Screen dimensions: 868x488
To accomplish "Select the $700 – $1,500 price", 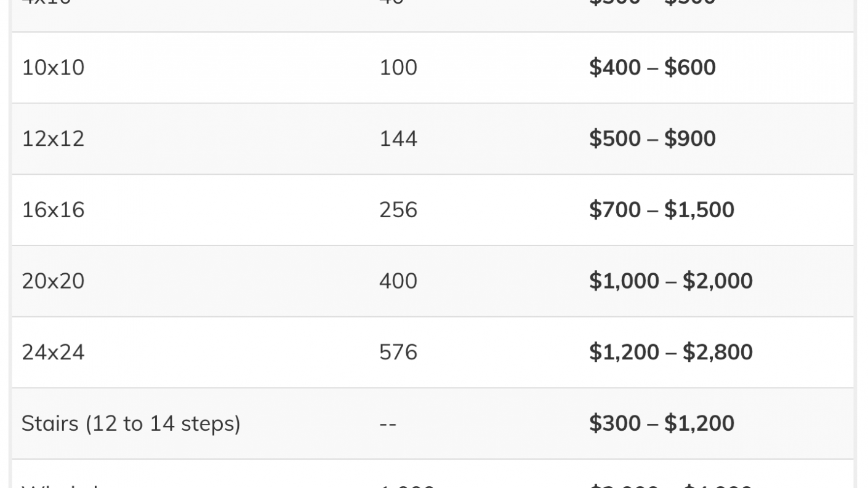I will (x=661, y=210).
